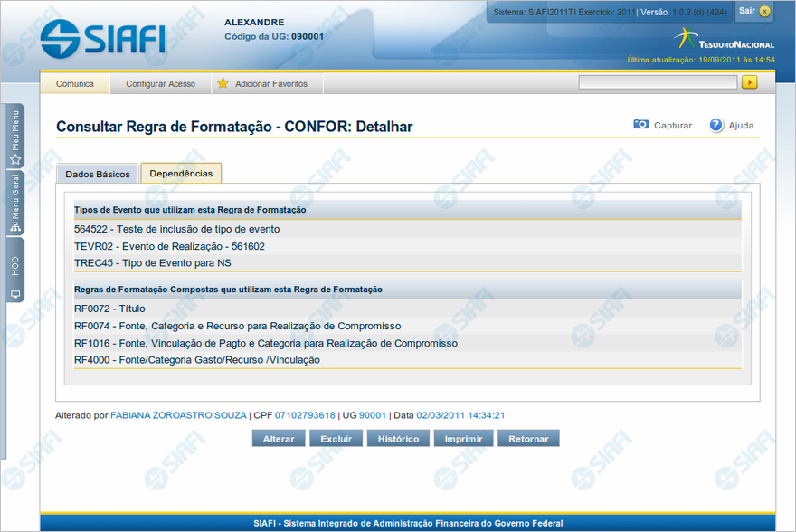Screen dimensions: 796x532
Task: Expand the HOD side panel
Action: point(15,275)
